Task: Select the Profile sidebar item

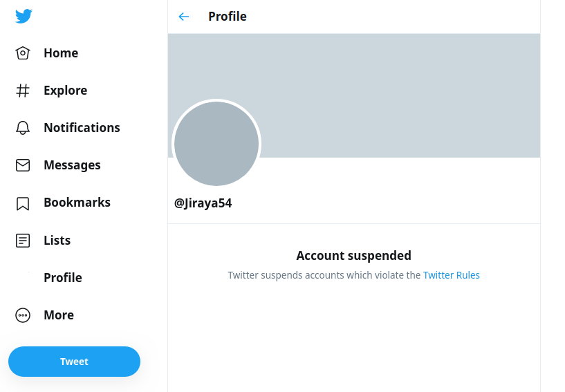Action: (x=63, y=278)
